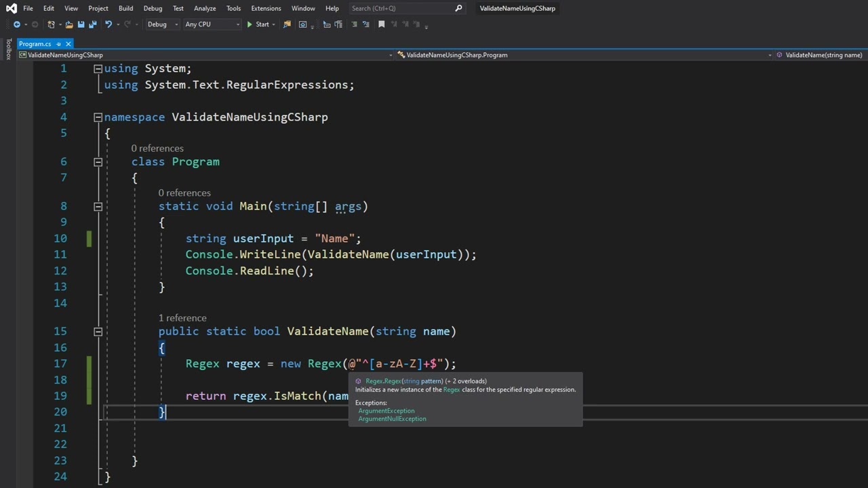Image resolution: width=868 pixels, height=488 pixels.
Task: Open the Extensions menu
Action: pos(266,8)
